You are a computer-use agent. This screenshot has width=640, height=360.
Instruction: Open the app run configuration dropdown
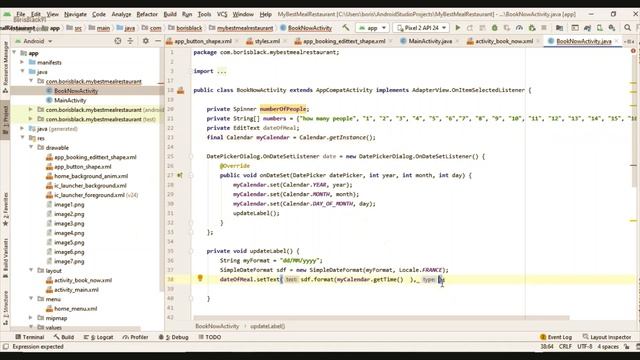pos(372,28)
